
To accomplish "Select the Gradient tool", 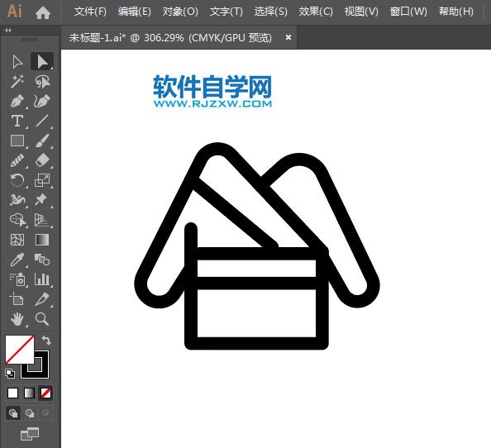I will (42, 241).
